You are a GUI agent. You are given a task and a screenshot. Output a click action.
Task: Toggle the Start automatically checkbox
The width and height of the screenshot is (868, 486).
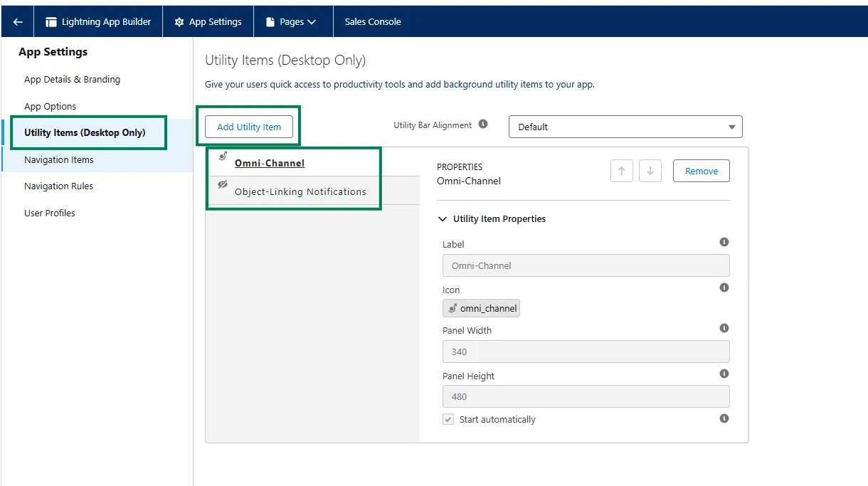[448, 420]
